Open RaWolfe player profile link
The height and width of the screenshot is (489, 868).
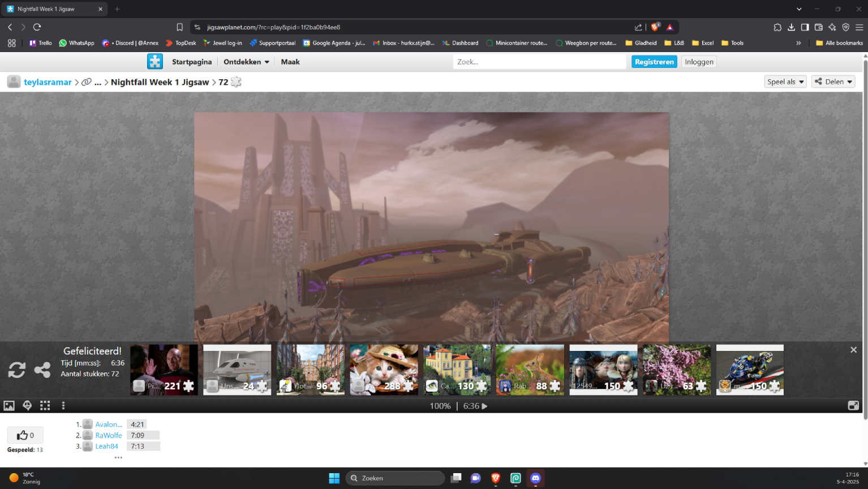click(x=109, y=435)
